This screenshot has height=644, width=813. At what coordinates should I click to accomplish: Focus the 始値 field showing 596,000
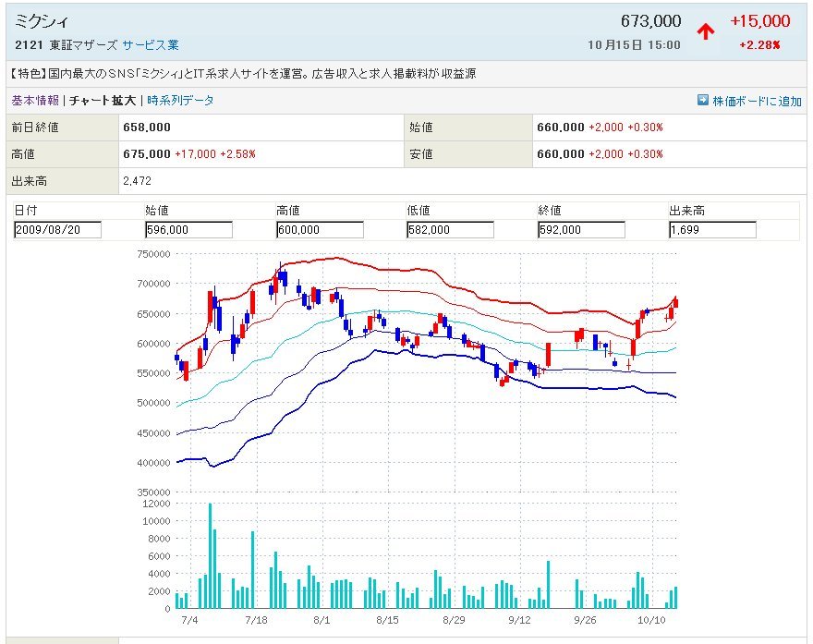tap(188, 230)
